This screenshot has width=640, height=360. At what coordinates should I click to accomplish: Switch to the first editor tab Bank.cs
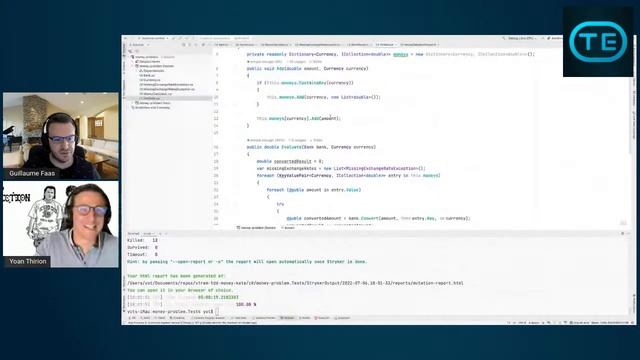[223, 44]
